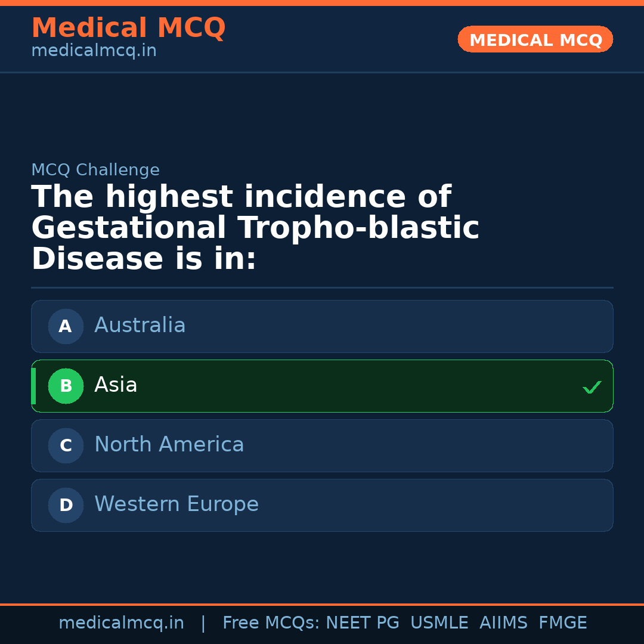Screen dimensions: 644x644
Task: Click the orange MEDICAL MCQ badge
Action: (535, 40)
